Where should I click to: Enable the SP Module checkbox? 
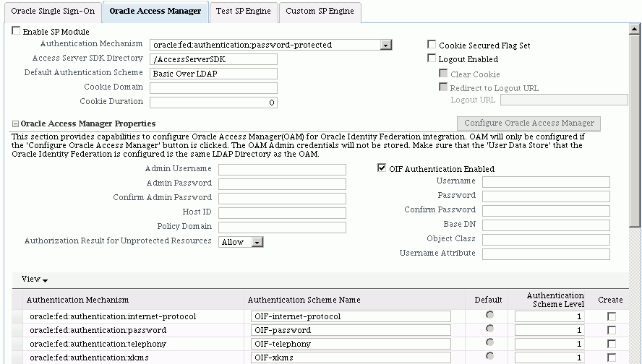coord(16,30)
